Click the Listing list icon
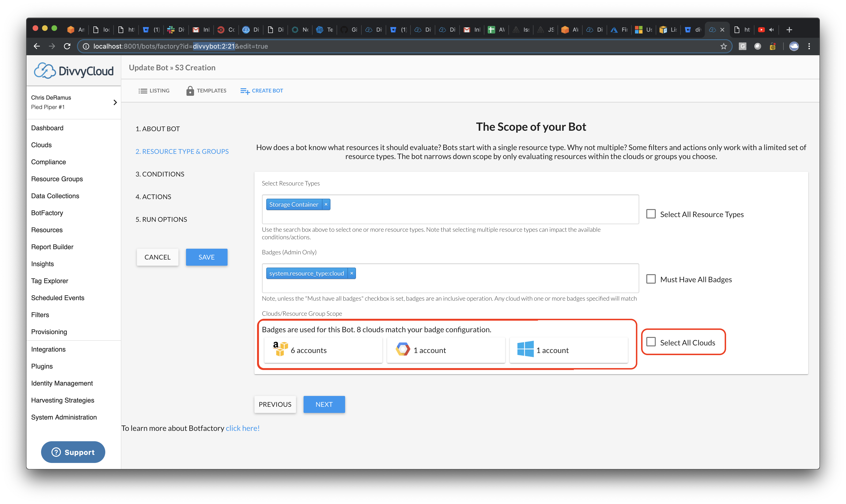The width and height of the screenshot is (846, 504). click(x=143, y=91)
